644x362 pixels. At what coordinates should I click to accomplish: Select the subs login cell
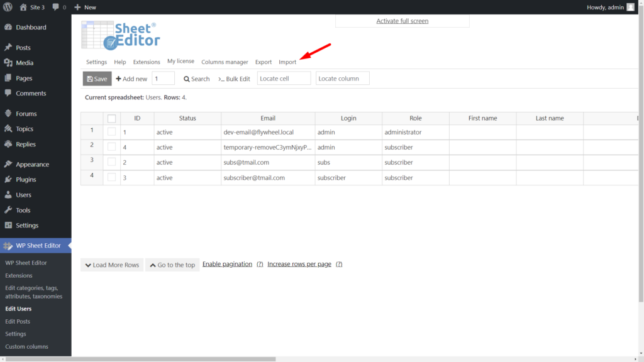pos(348,162)
